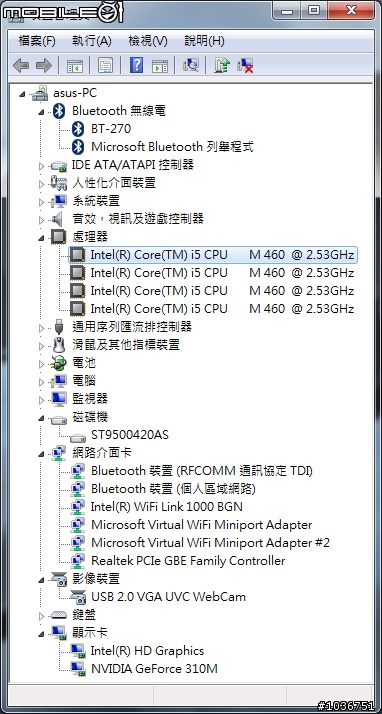
Task: Expand the 滑鼠及其他指標裝置 category
Action: (x=41, y=346)
